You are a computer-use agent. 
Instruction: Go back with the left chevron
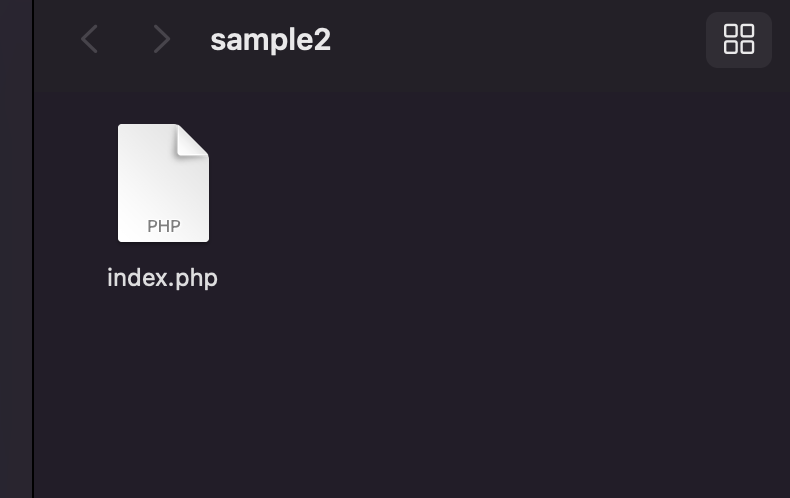pyautogui.click(x=90, y=39)
